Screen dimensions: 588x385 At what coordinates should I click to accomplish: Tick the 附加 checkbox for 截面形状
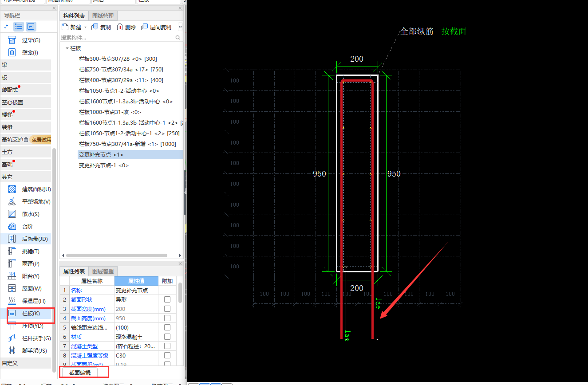[167, 300]
